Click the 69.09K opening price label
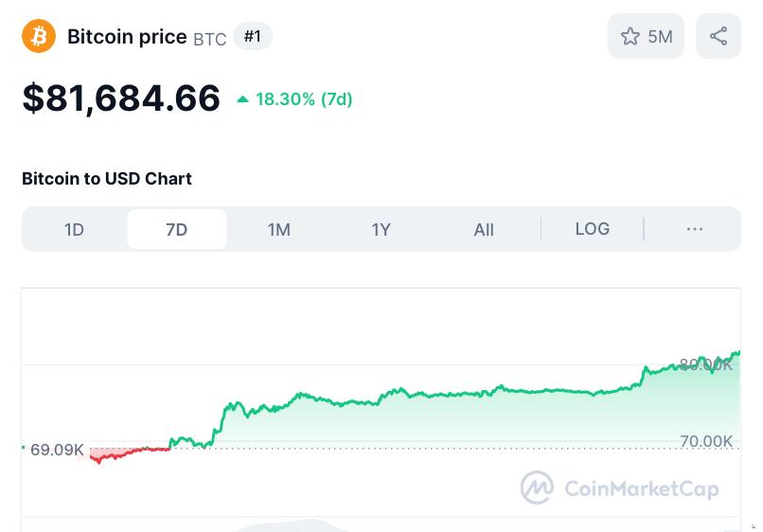 (57, 450)
